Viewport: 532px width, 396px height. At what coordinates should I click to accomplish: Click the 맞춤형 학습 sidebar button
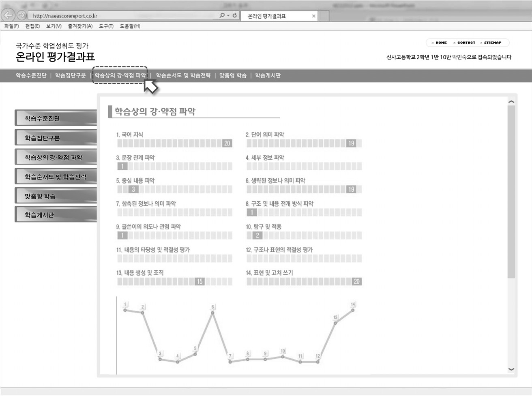pyautogui.click(x=56, y=196)
